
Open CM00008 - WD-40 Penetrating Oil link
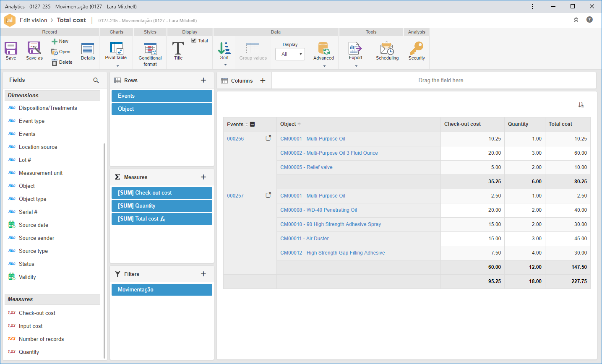(318, 210)
